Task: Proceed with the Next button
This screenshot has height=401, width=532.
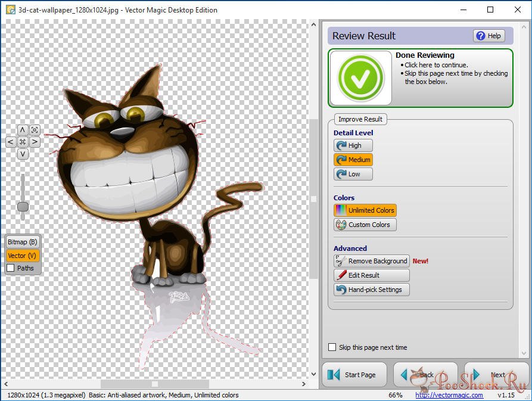Action: [496, 375]
